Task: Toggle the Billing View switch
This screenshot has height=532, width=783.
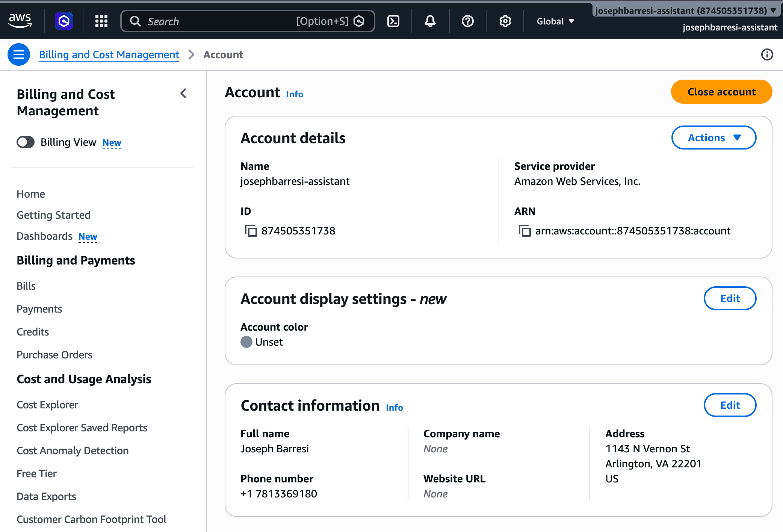Action: pos(26,142)
